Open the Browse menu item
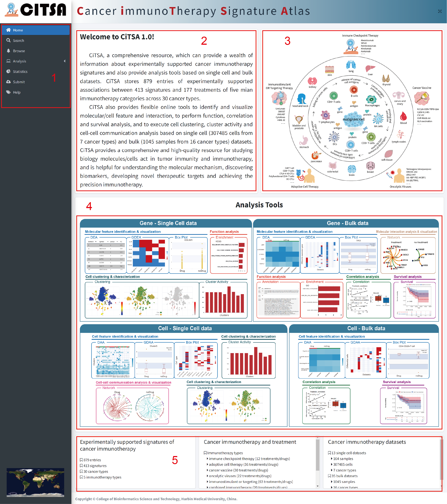 pos(19,51)
